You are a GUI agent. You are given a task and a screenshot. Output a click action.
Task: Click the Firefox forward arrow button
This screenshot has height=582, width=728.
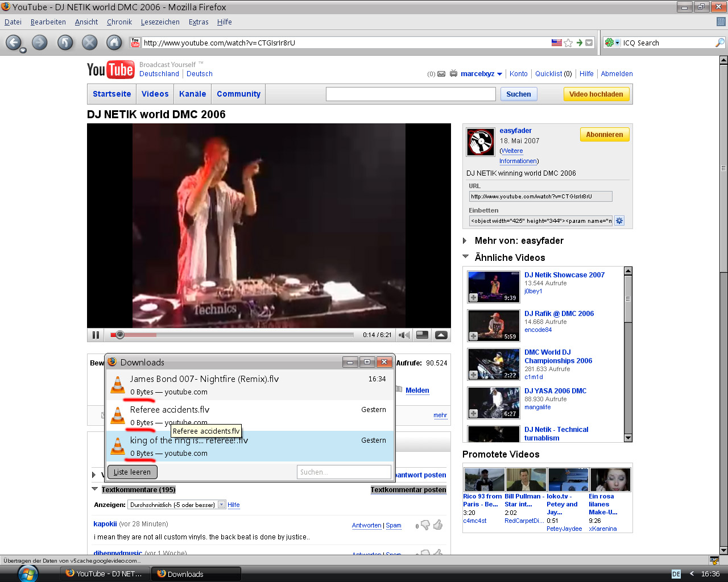pos(39,43)
